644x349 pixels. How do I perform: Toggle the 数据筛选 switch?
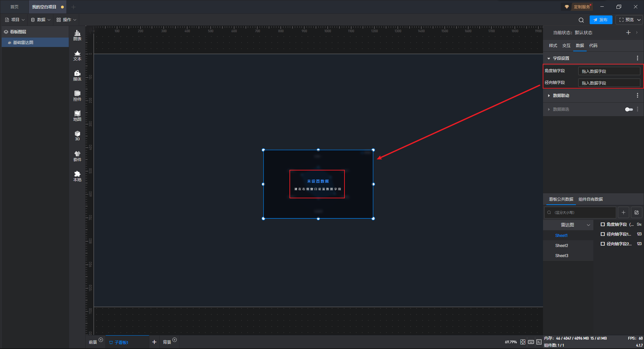(629, 109)
